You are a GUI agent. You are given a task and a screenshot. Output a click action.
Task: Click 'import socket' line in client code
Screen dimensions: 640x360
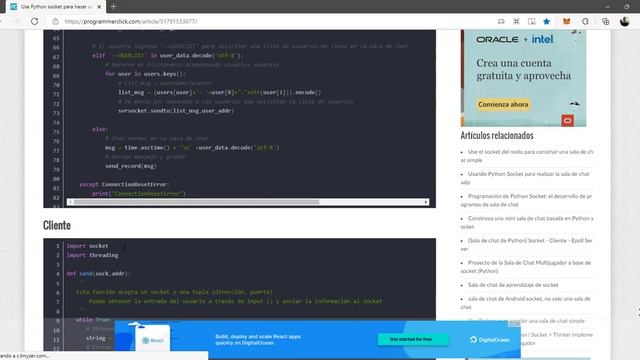click(87, 246)
